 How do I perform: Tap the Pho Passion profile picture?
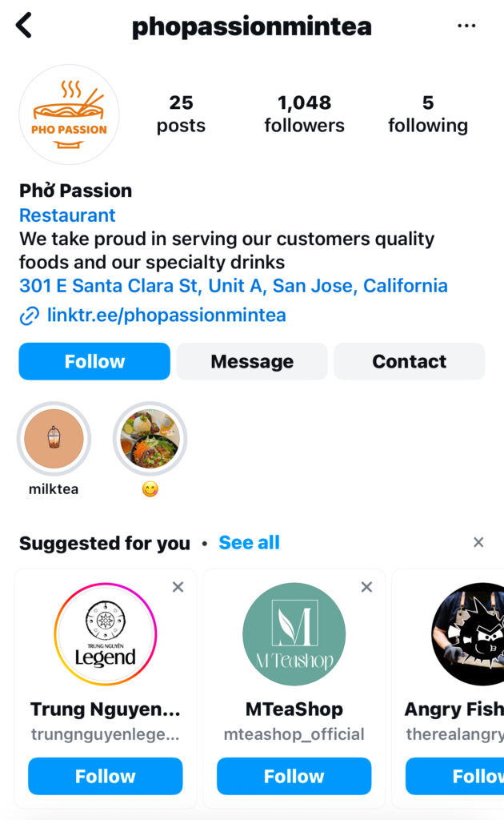(69, 115)
